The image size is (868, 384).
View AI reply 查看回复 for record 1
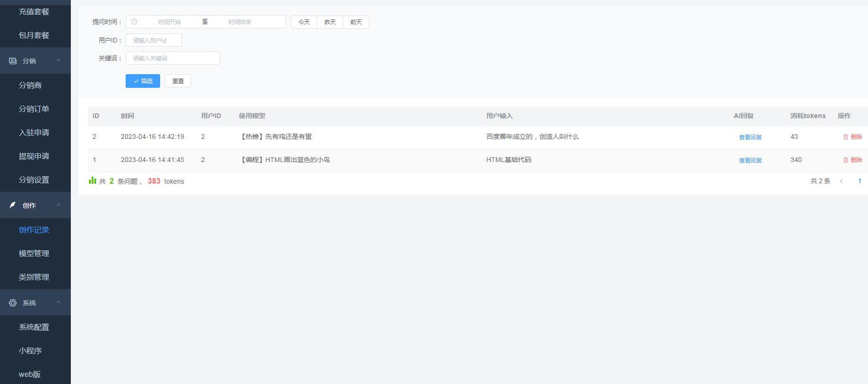tap(750, 160)
